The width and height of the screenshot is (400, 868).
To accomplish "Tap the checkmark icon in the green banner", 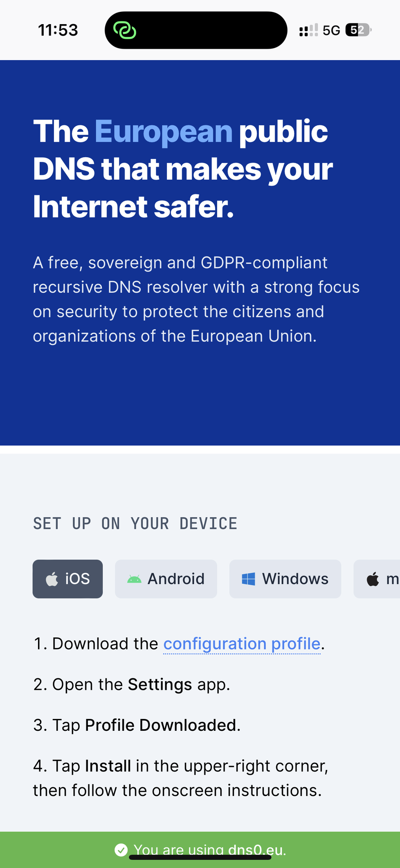I will coord(121,850).
